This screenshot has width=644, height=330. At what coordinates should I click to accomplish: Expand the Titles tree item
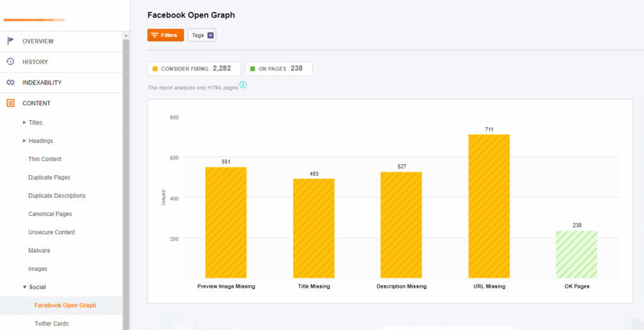tap(25, 122)
